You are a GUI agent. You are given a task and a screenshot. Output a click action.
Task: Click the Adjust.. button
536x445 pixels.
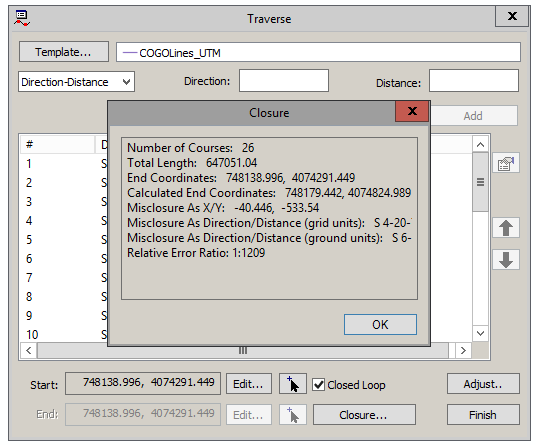coord(483,384)
